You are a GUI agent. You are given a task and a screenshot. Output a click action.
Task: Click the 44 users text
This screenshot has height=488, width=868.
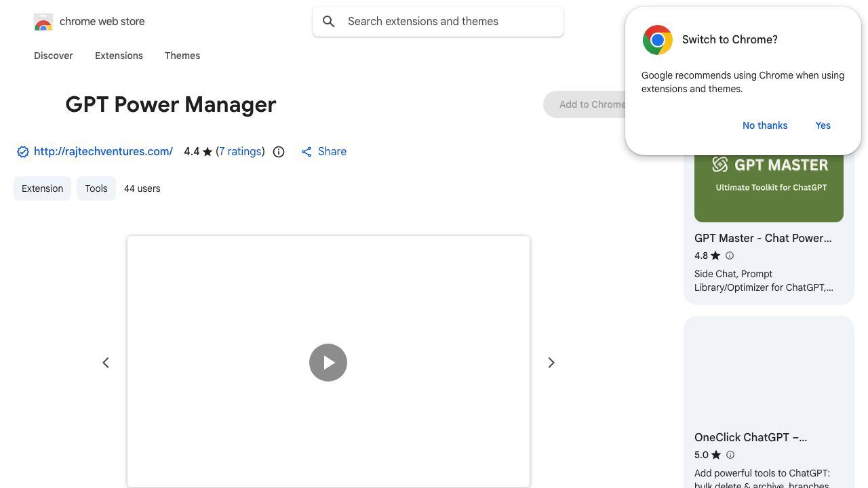click(x=142, y=188)
